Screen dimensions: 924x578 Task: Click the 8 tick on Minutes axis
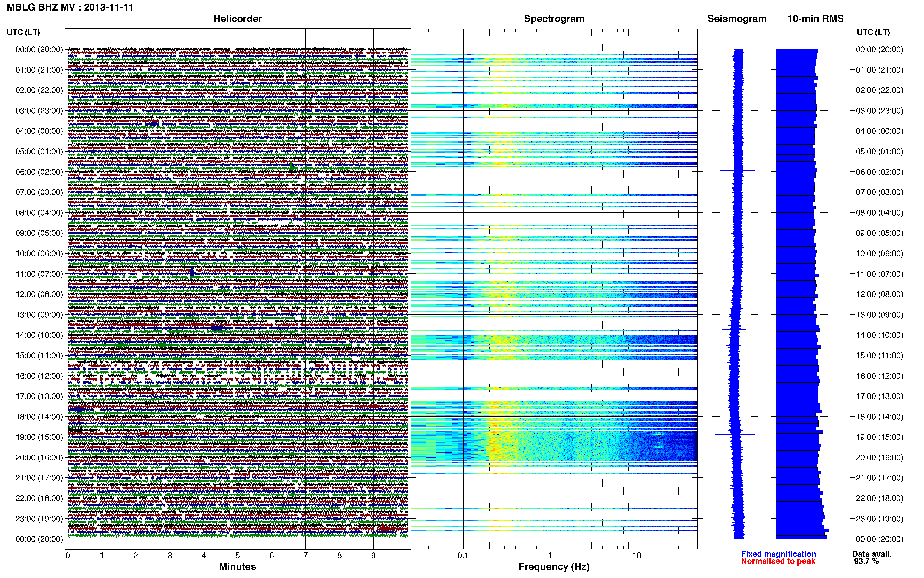pyautogui.click(x=340, y=555)
